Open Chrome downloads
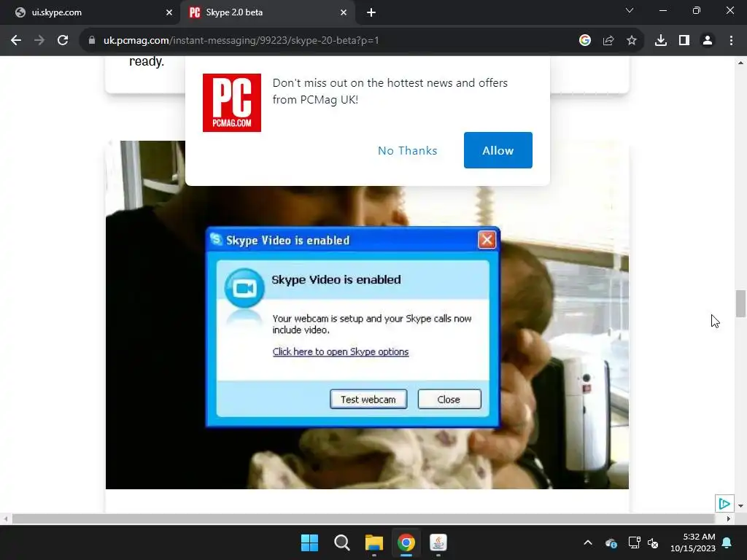Viewport: 747px width, 560px height. [661, 41]
